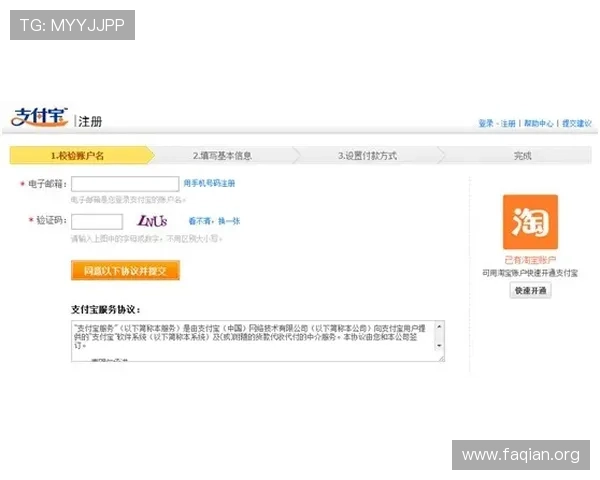Click the 已有淘宝账户 text
Image resolution: width=600 pixels, height=480 pixels.
(530, 260)
